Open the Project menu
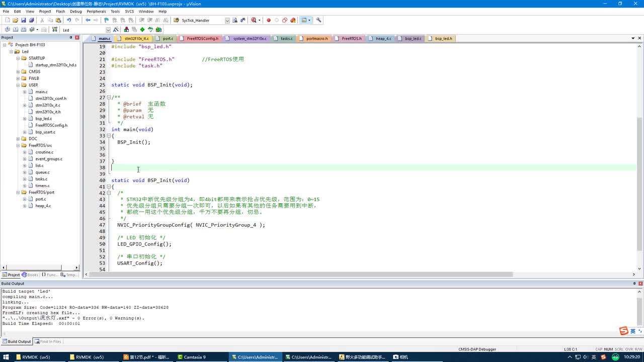This screenshot has width=644, height=362. [x=45, y=11]
